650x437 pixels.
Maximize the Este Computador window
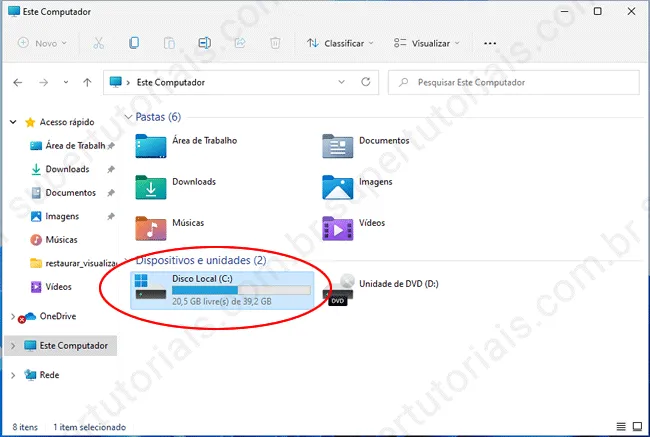[x=598, y=11]
